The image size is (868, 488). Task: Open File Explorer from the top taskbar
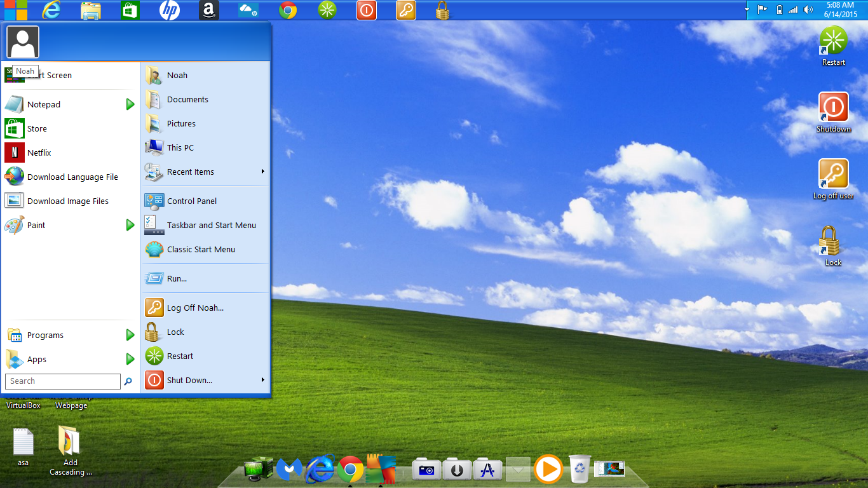click(x=91, y=10)
